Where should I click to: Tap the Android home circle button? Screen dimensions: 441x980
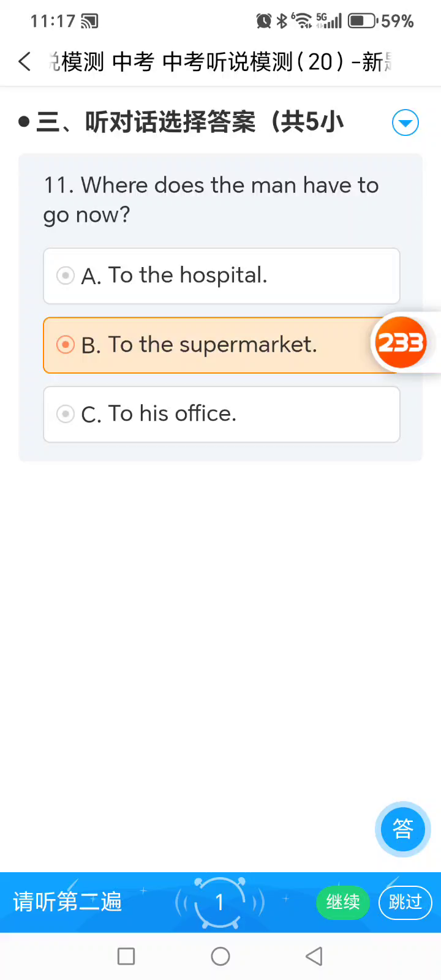[221, 956]
